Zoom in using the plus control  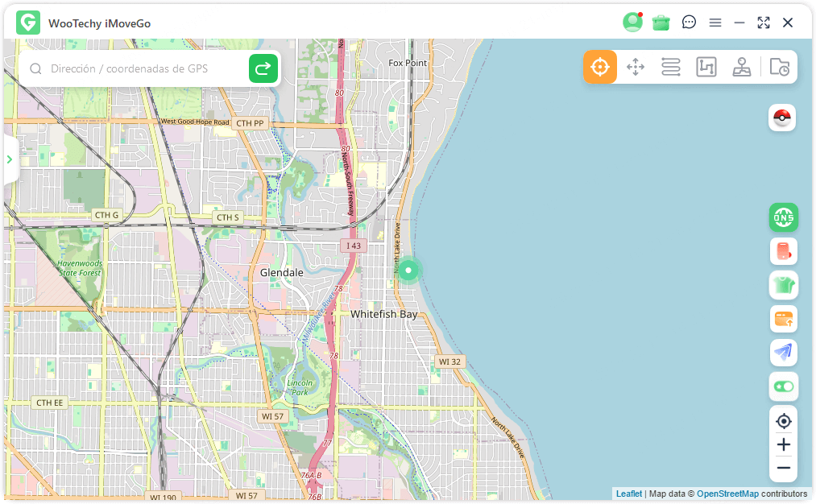click(782, 444)
